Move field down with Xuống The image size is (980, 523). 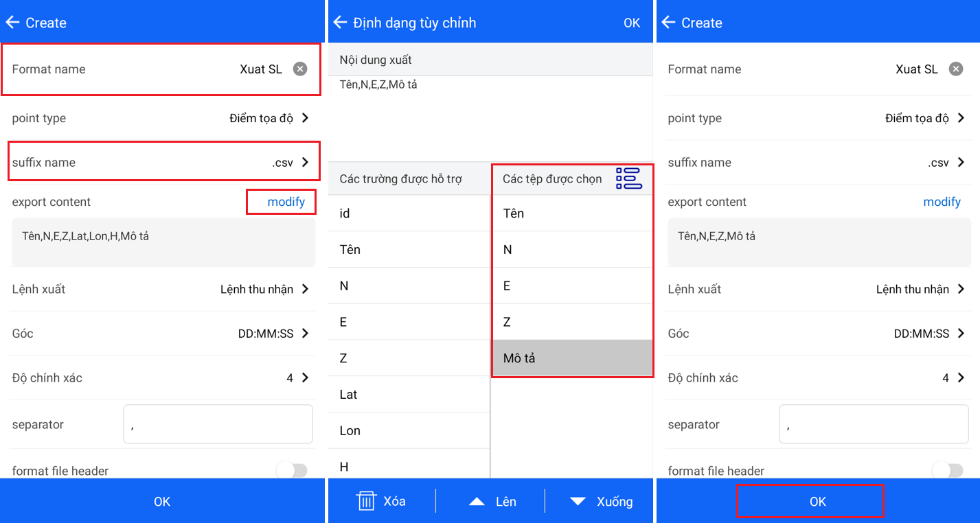[x=601, y=502]
